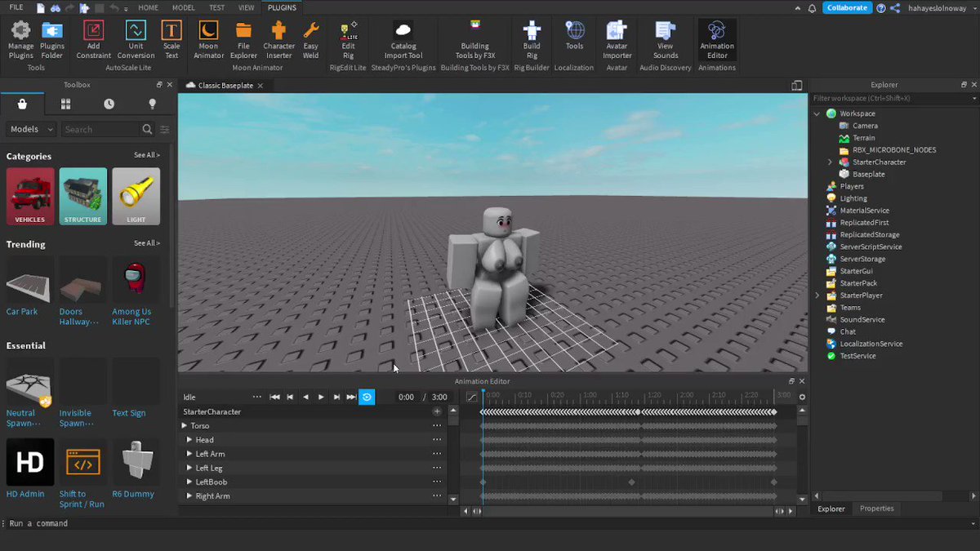The width and height of the screenshot is (980, 551).
Task: Collapse the Workspace tree node
Action: pos(817,113)
